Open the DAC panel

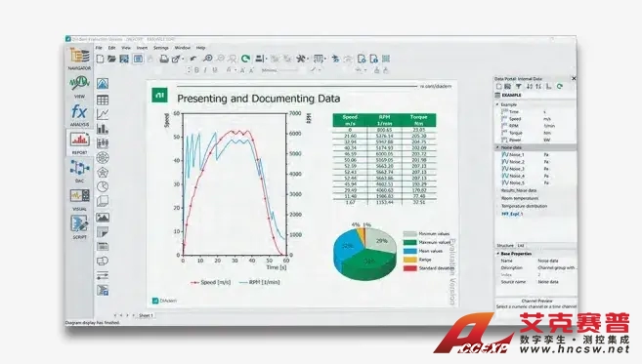coord(79,171)
